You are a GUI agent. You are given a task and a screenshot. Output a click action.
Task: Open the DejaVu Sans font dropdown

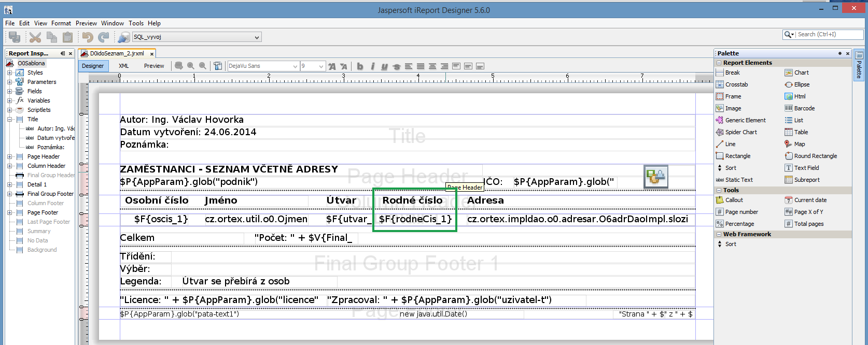pyautogui.click(x=295, y=66)
